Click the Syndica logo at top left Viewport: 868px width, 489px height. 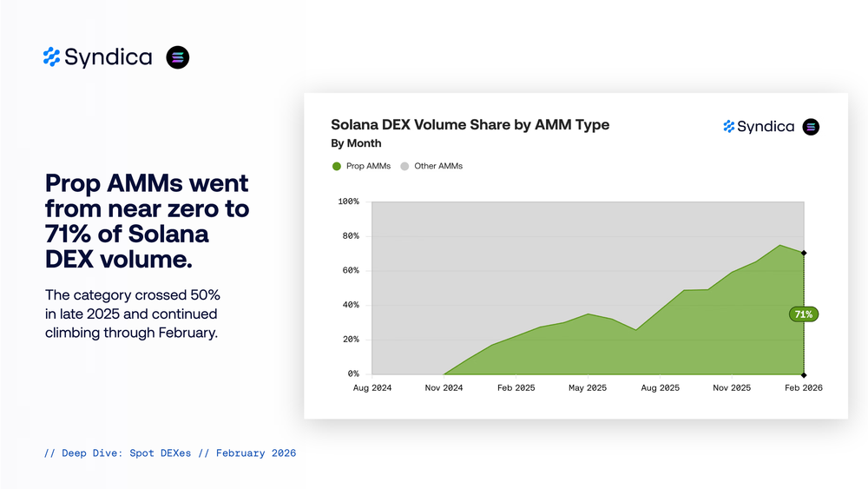tap(97, 57)
